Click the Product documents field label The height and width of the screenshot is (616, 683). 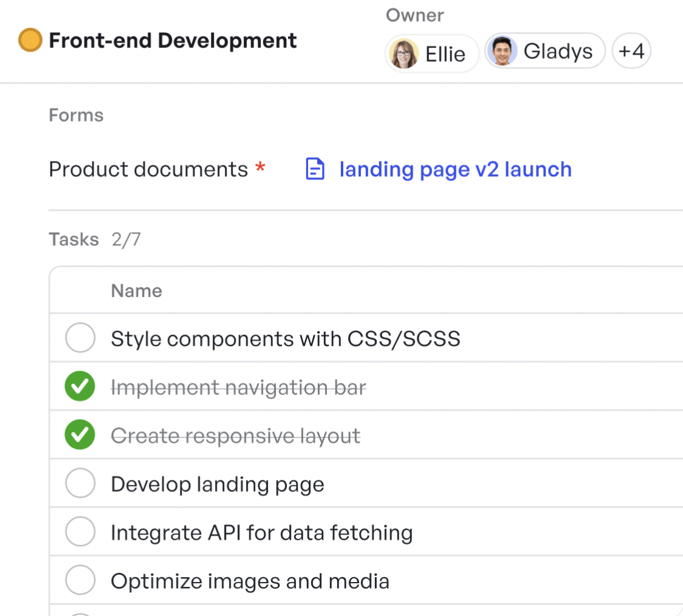[x=148, y=169]
